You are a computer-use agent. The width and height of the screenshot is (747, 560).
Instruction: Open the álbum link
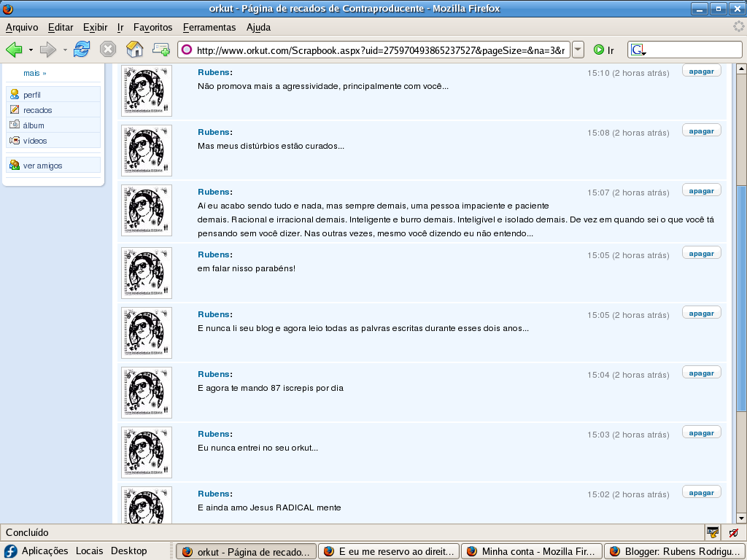pos(34,125)
